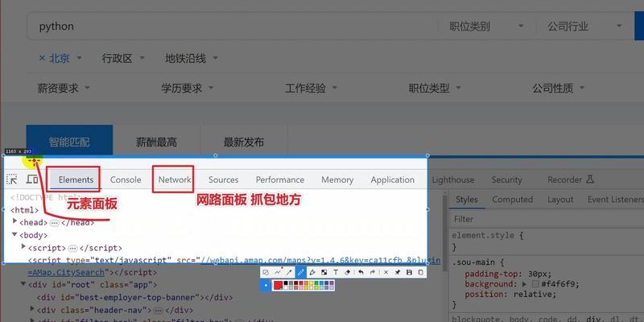Choose the green color swatch
This screenshot has width=644, height=322.
pyautogui.click(x=316, y=283)
